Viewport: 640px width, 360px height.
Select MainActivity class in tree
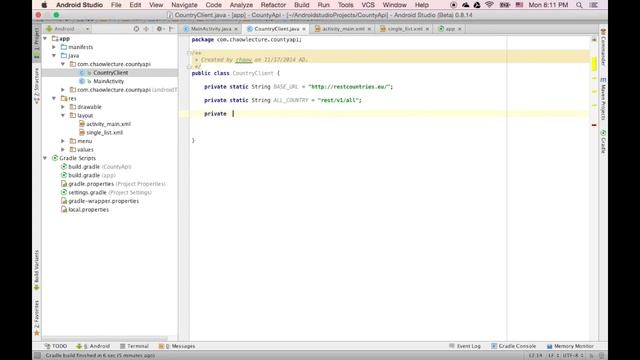pos(109,81)
